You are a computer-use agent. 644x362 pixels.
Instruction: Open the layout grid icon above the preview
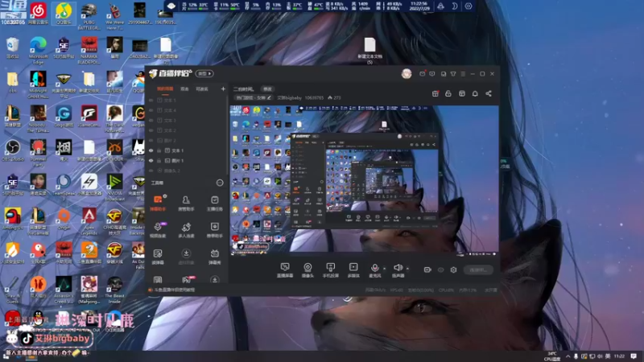461,93
